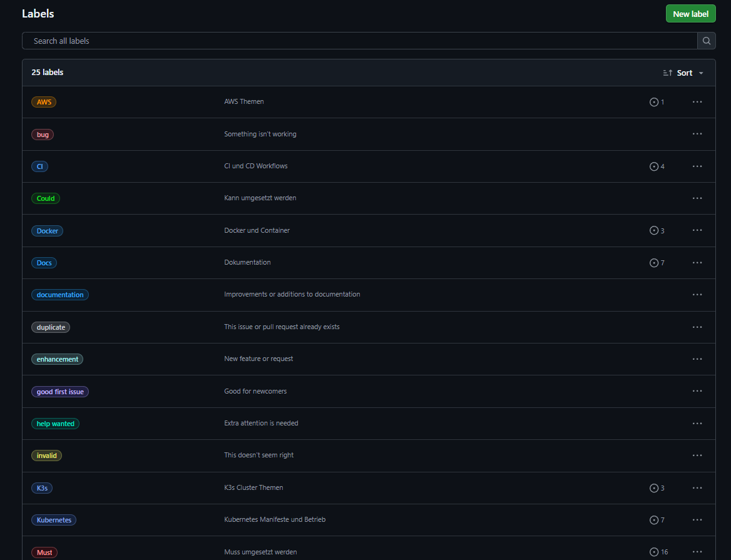Click the 'Extra attention is needed' description

(x=261, y=423)
